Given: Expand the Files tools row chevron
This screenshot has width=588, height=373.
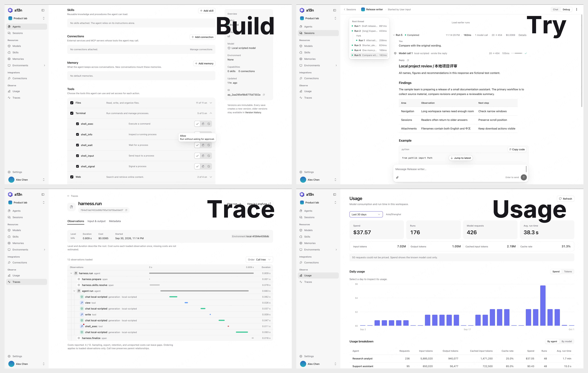Looking at the screenshot, I should click(211, 103).
